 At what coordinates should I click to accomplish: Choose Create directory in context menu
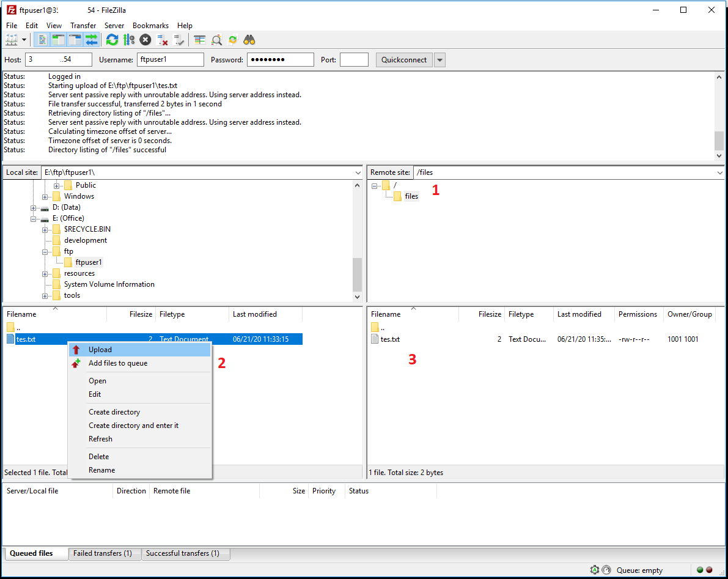pos(140,412)
